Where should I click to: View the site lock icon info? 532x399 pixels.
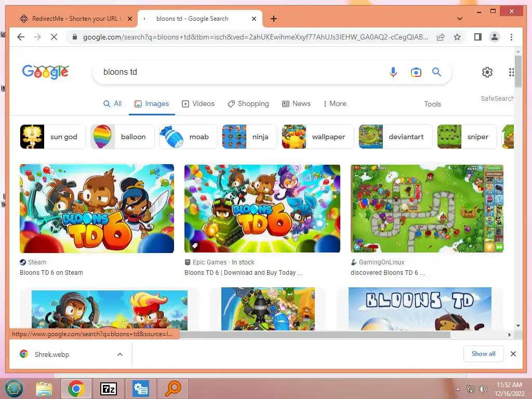(75, 37)
